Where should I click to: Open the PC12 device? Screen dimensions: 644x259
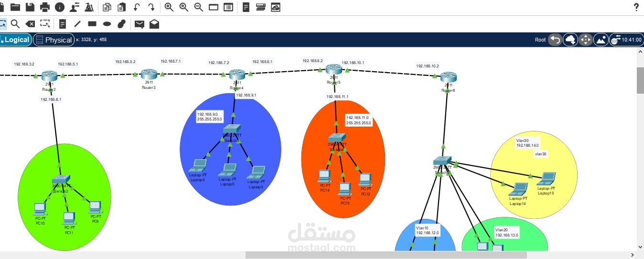point(365,180)
